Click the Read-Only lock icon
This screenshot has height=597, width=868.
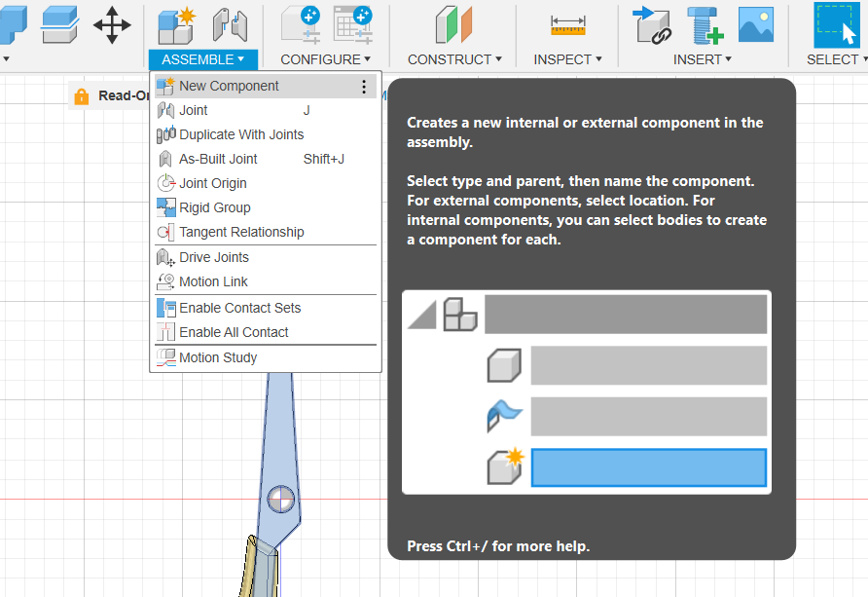[82, 96]
